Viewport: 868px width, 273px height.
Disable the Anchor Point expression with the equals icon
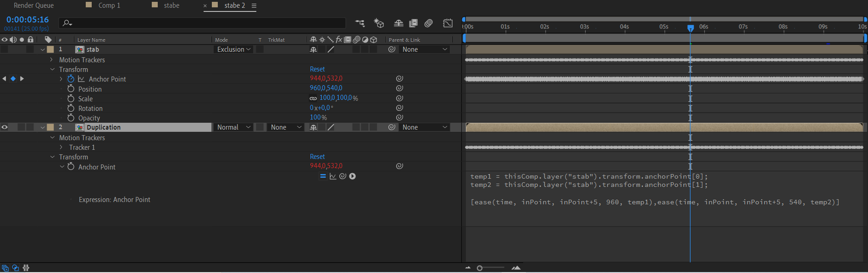(323, 176)
